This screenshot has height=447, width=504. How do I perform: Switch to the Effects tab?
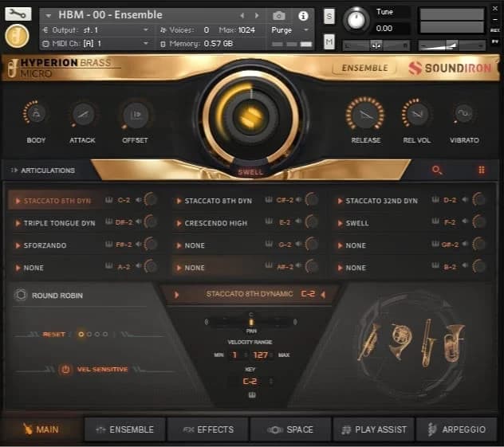tap(207, 429)
